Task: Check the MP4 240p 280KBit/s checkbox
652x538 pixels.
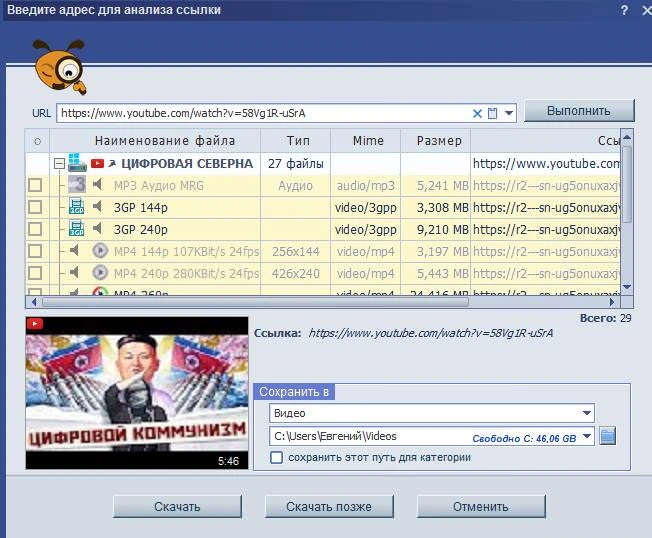Action: coord(35,273)
